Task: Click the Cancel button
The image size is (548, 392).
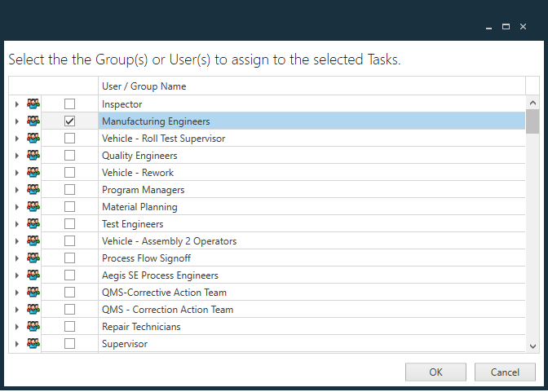Action: click(x=505, y=372)
